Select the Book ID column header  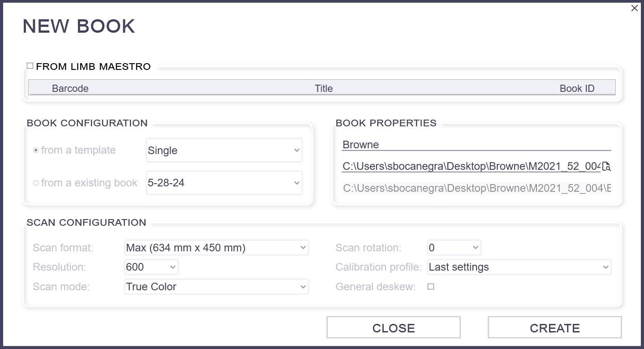coord(577,88)
